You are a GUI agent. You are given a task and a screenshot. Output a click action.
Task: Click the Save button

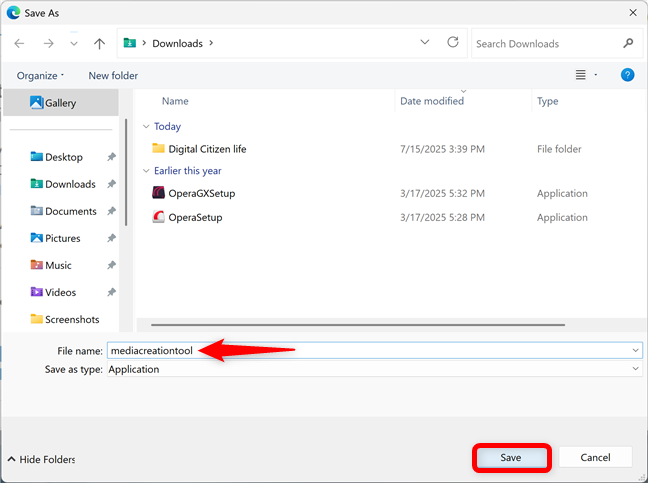511,457
